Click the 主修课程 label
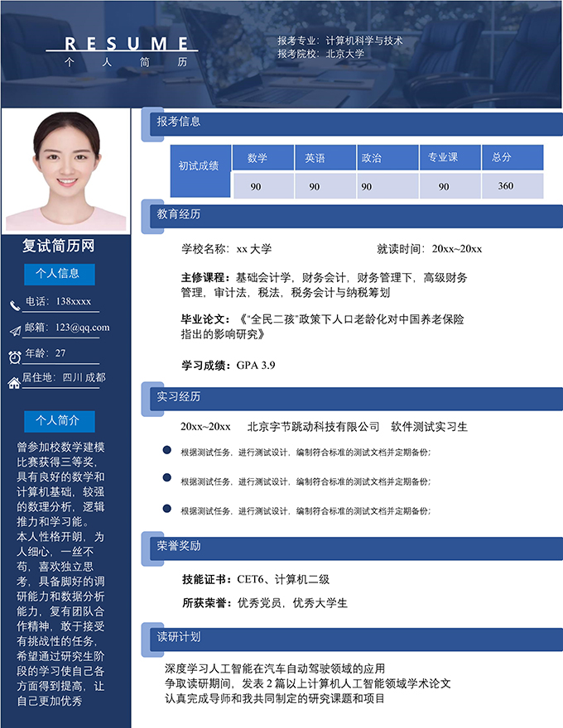Screen dimensions: 563x728 coord(206,278)
